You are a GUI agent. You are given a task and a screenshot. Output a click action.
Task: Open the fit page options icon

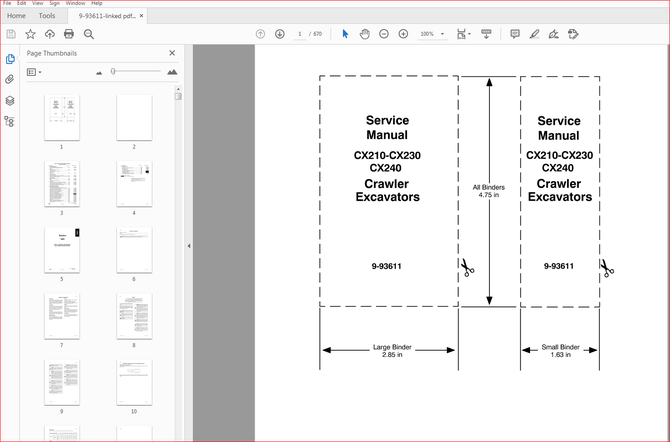pyautogui.click(x=463, y=34)
